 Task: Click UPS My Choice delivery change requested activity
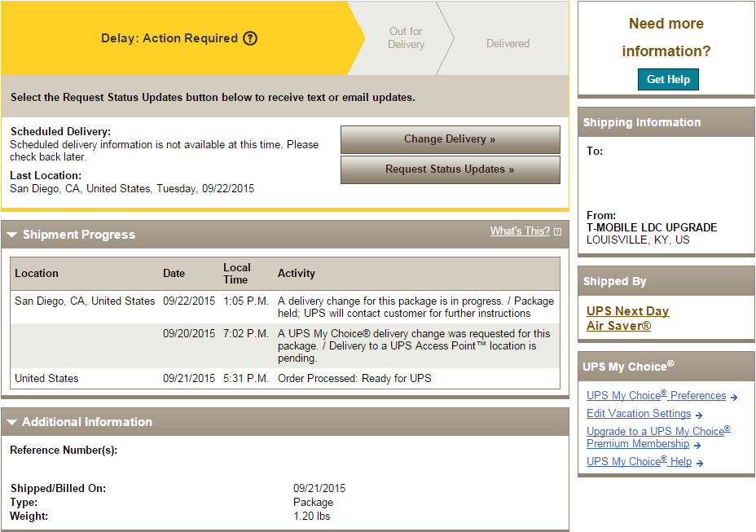(x=414, y=345)
